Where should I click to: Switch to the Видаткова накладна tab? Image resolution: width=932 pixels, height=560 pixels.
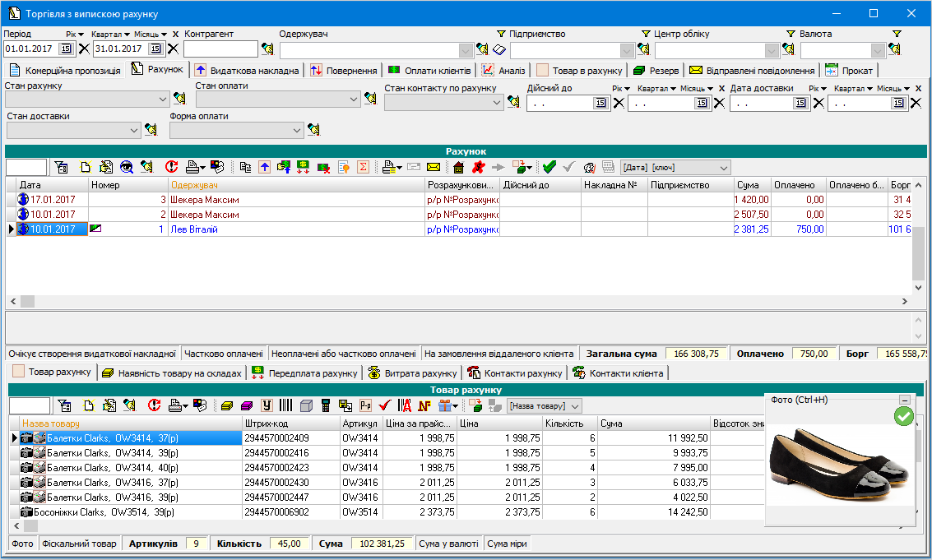(x=246, y=70)
